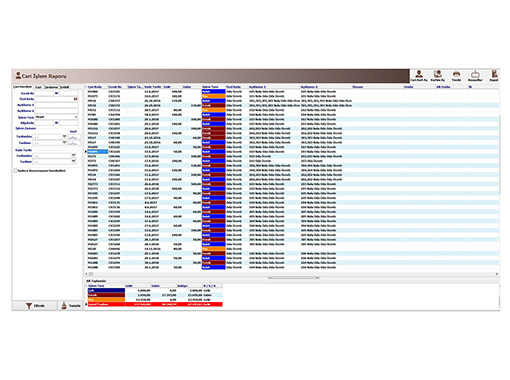
Task: Switch to the Cari tab
Action: click(38, 87)
